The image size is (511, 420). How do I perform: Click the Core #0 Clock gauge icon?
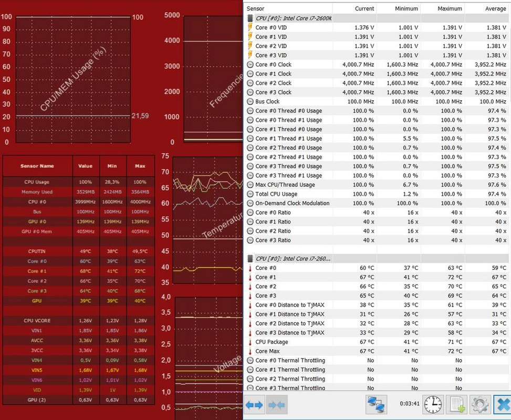[251, 65]
